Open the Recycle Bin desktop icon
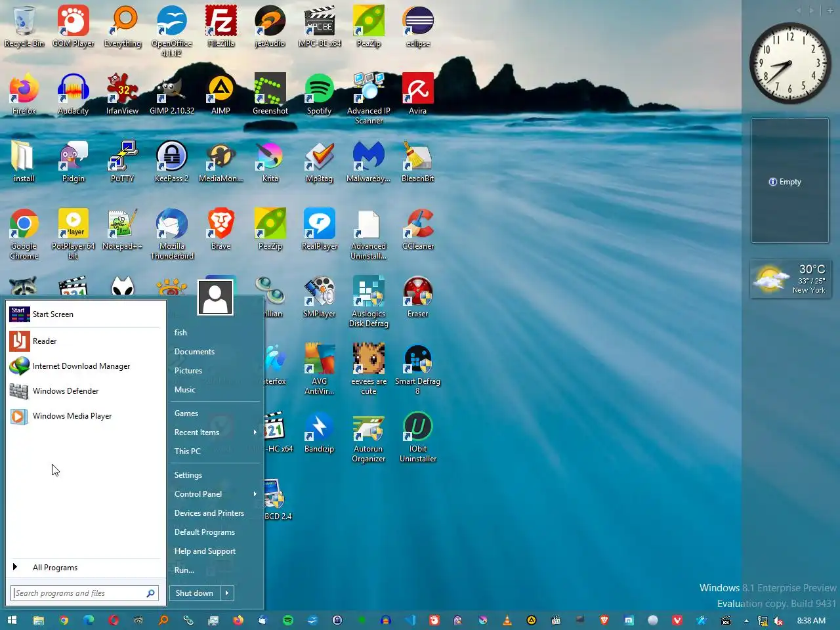Screen dimensions: 840x630 click(24, 26)
